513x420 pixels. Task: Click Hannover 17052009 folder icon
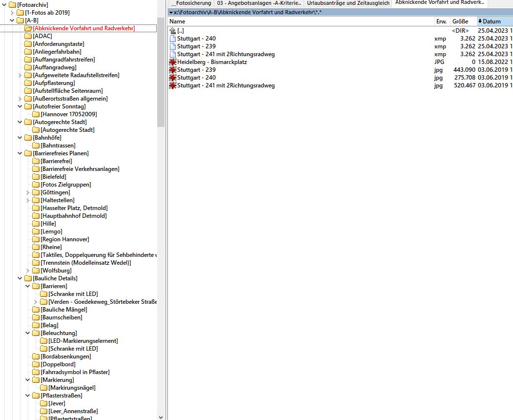pyautogui.click(x=36, y=114)
